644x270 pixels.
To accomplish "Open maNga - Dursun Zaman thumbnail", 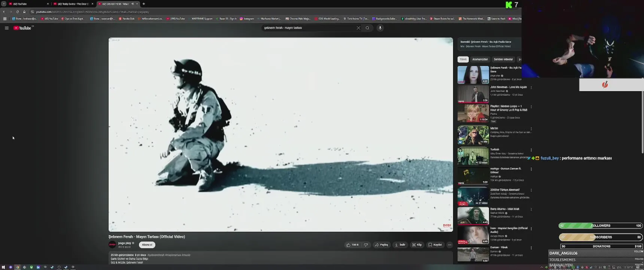I will pyautogui.click(x=473, y=175).
